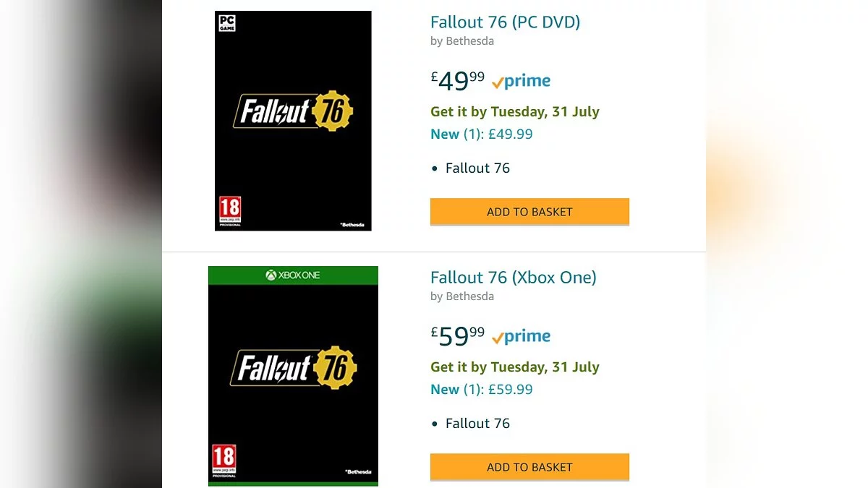This screenshot has width=868, height=488.
Task: Open the Fallout 76 (Xbox One) product title
Action: 513,278
